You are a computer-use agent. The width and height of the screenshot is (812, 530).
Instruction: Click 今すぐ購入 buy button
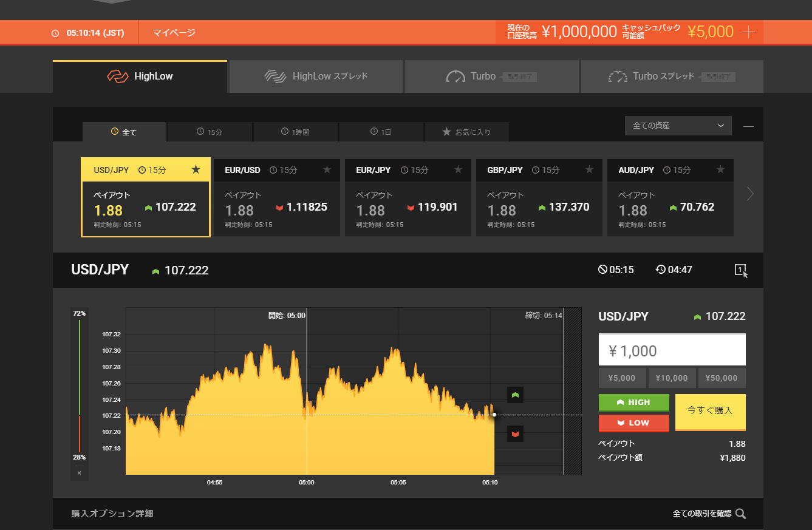tap(711, 412)
